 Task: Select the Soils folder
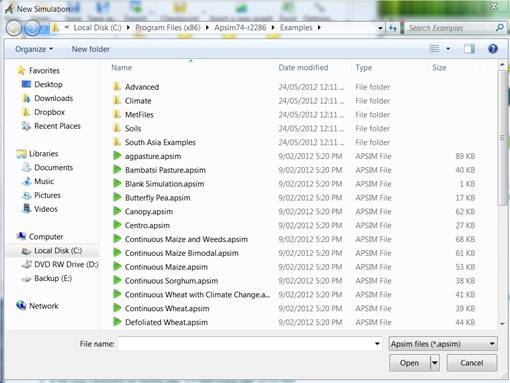point(133,128)
